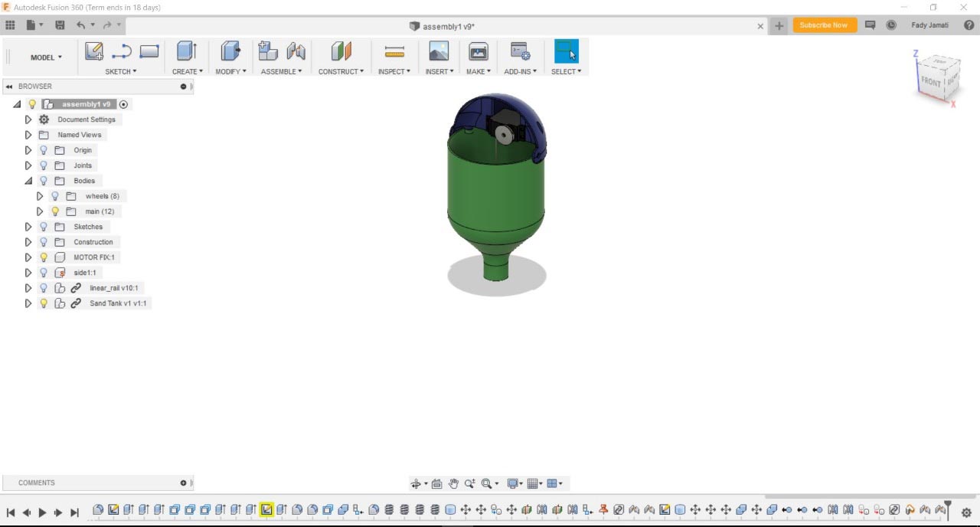
Task: Select the Extrude tool icon
Action: click(x=187, y=51)
